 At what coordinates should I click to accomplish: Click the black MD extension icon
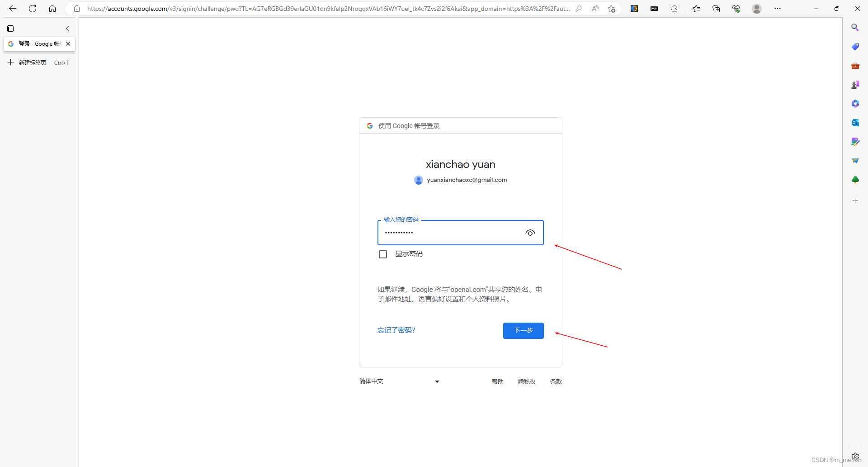pyautogui.click(x=654, y=9)
